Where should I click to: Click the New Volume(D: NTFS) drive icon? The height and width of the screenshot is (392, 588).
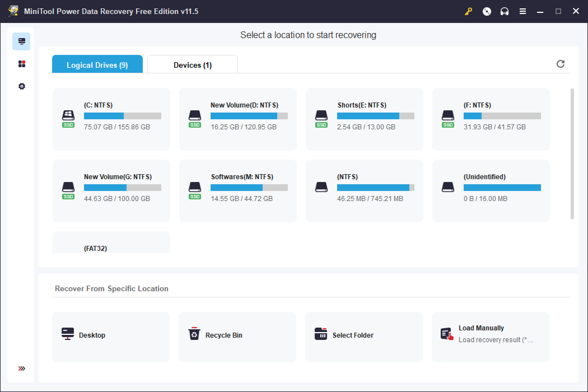195,115
